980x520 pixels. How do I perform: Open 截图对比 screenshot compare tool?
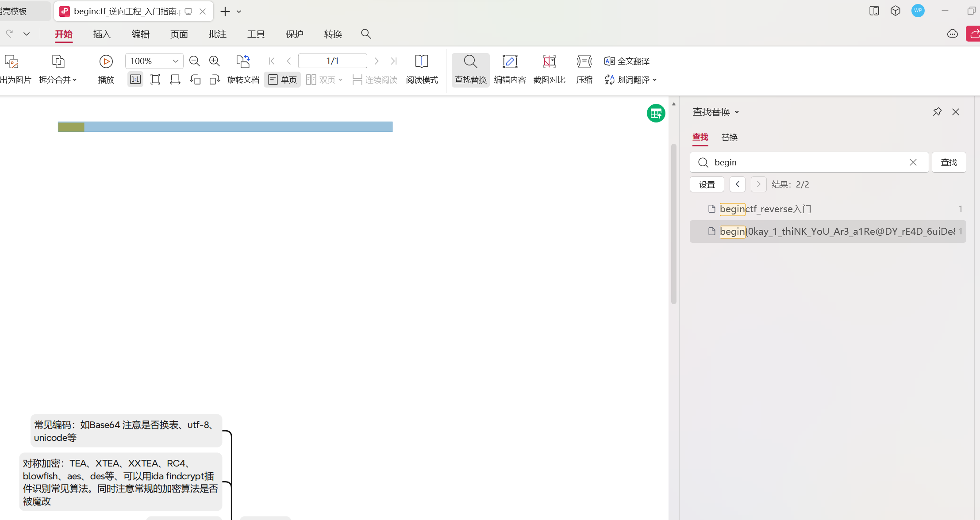pyautogui.click(x=549, y=69)
